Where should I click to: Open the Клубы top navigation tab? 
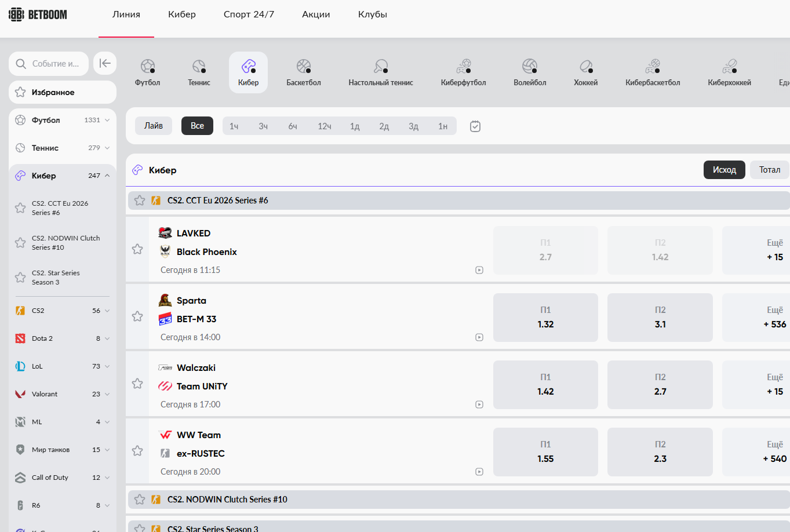click(x=373, y=14)
